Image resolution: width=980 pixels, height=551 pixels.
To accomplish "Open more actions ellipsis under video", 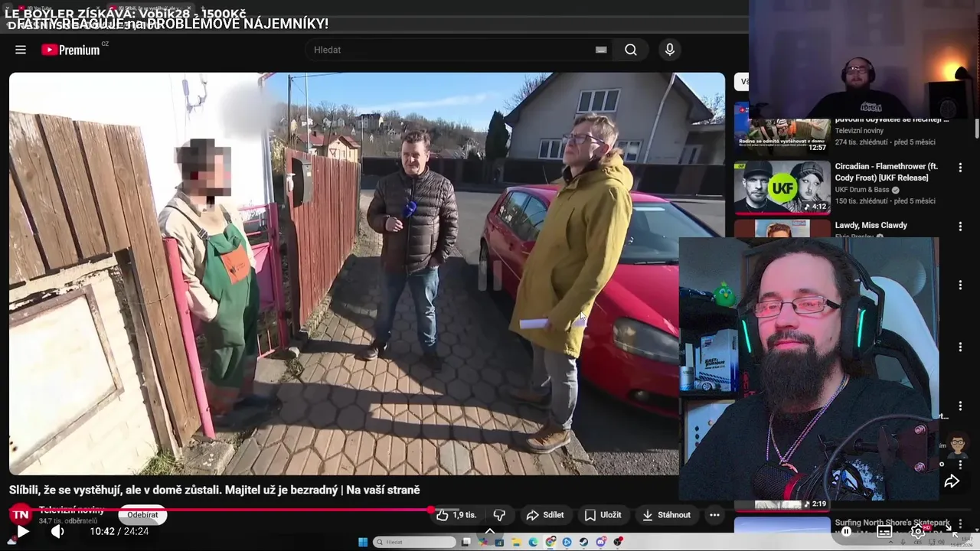I will pyautogui.click(x=714, y=515).
